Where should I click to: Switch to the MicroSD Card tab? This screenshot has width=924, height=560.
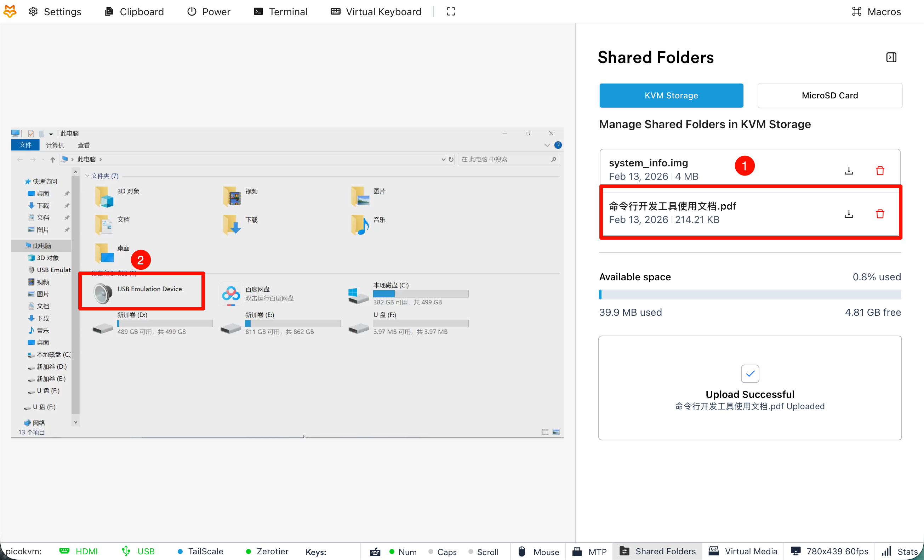pyautogui.click(x=829, y=96)
